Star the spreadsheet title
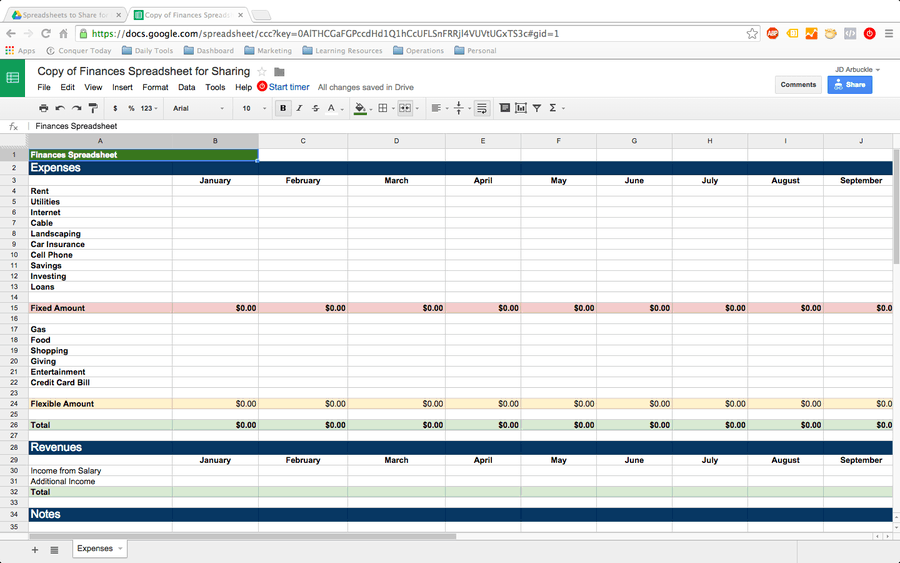900x563 pixels. point(262,72)
